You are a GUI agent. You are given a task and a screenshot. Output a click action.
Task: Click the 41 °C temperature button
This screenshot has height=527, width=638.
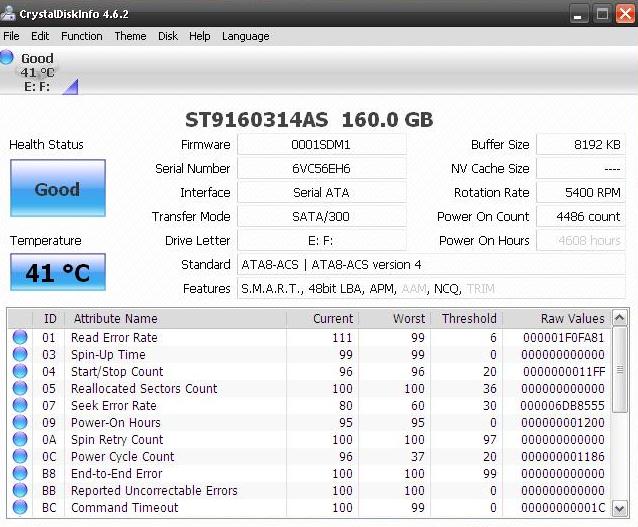(x=58, y=272)
